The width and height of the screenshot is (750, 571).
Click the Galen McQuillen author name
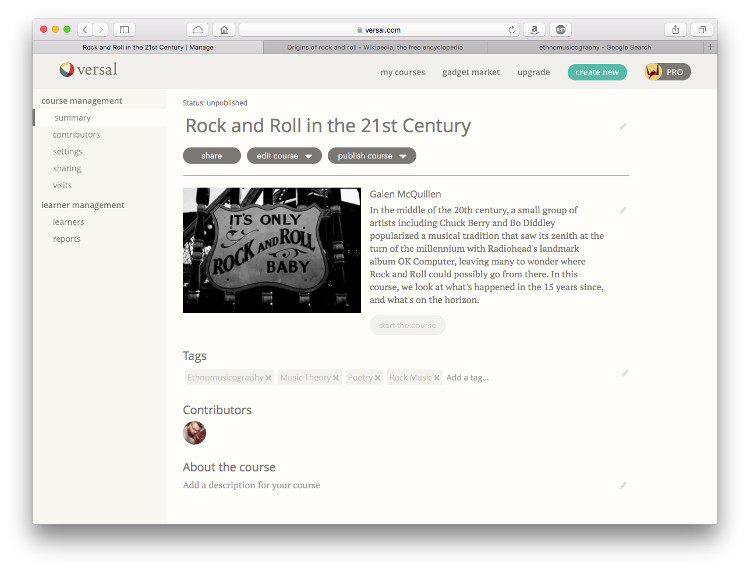tap(405, 194)
